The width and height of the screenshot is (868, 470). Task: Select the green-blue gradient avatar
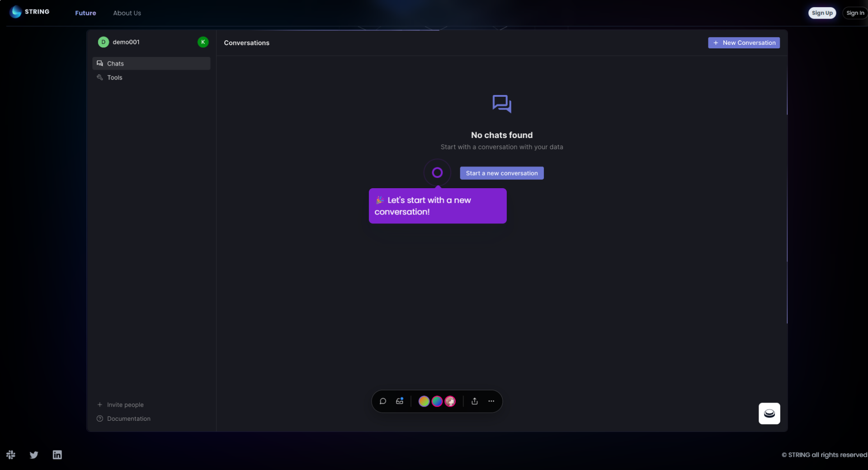click(x=437, y=401)
